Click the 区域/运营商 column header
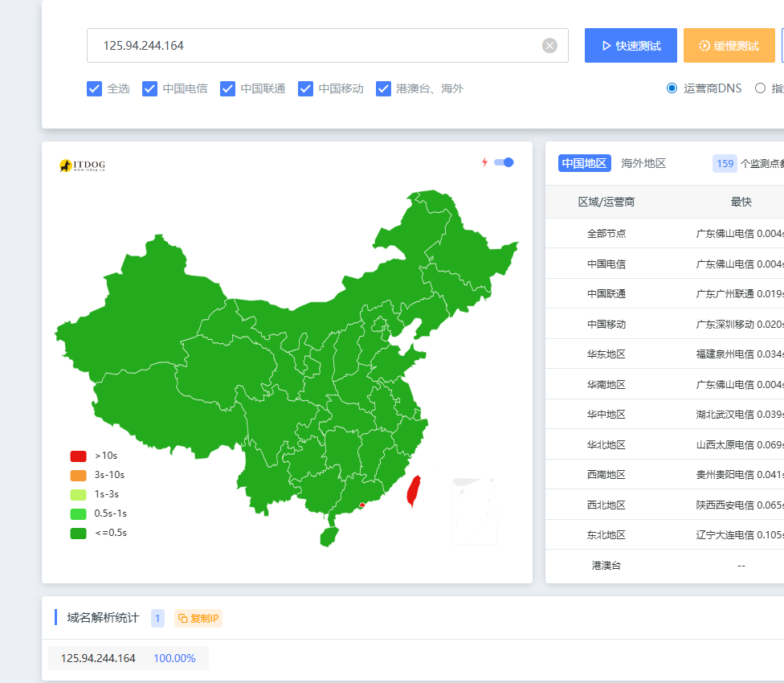This screenshot has height=683, width=784. click(x=606, y=202)
